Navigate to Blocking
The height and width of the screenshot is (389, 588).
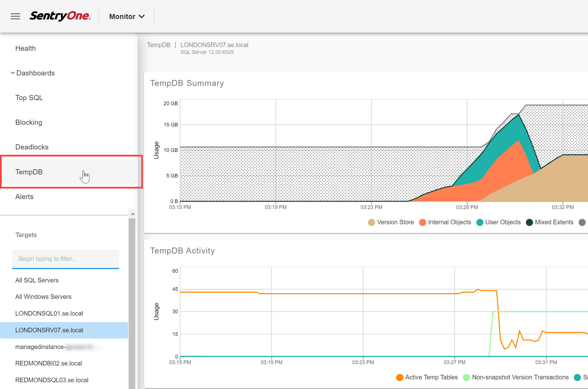tap(29, 122)
